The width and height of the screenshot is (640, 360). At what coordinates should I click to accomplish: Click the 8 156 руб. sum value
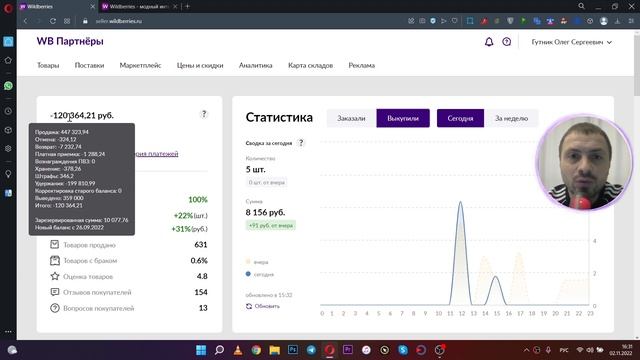point(265,212)
